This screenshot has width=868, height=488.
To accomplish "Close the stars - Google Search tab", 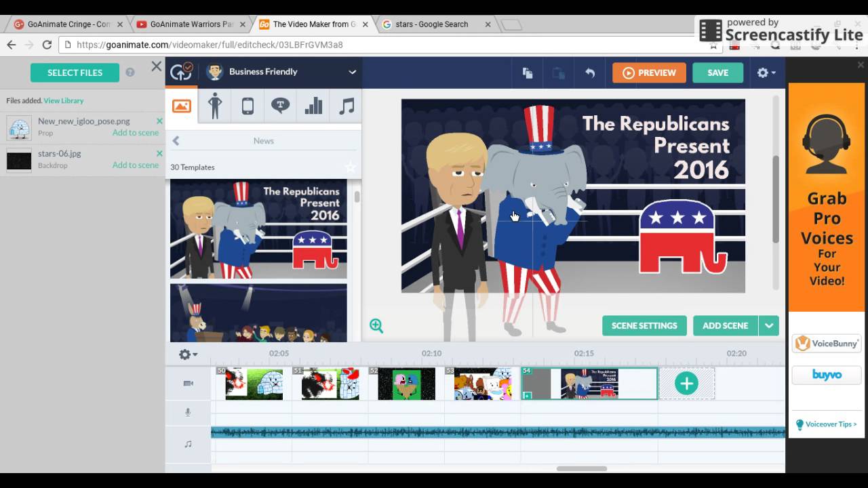I will click(x=488, y=24).
